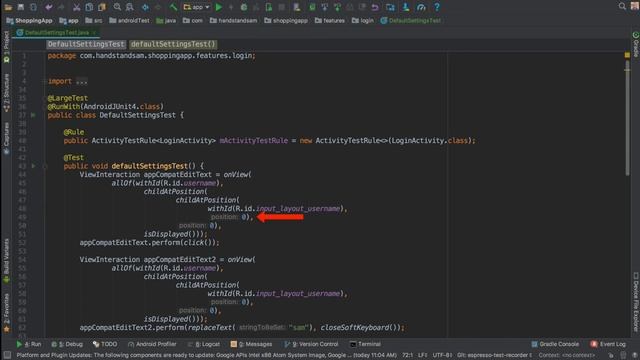
Task: Click androidTest in the navigation breadcrumb
Action: [129, 20]
